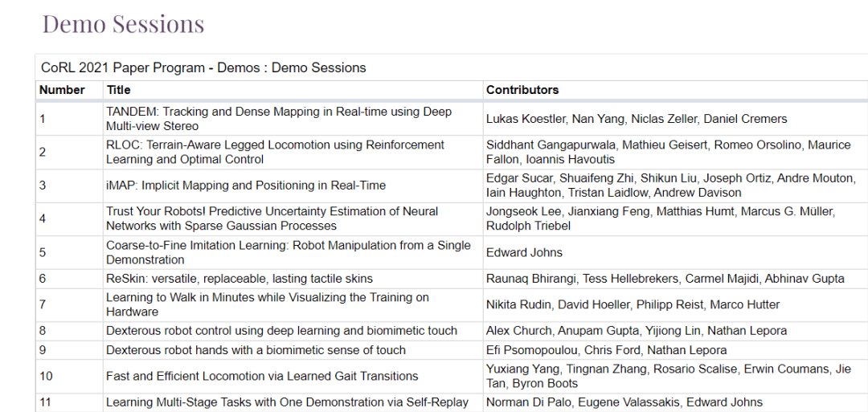Screen dimensions: 868x412
Task: Select the TANDEM tracking and dense mapping title
Action: (279, 119)
